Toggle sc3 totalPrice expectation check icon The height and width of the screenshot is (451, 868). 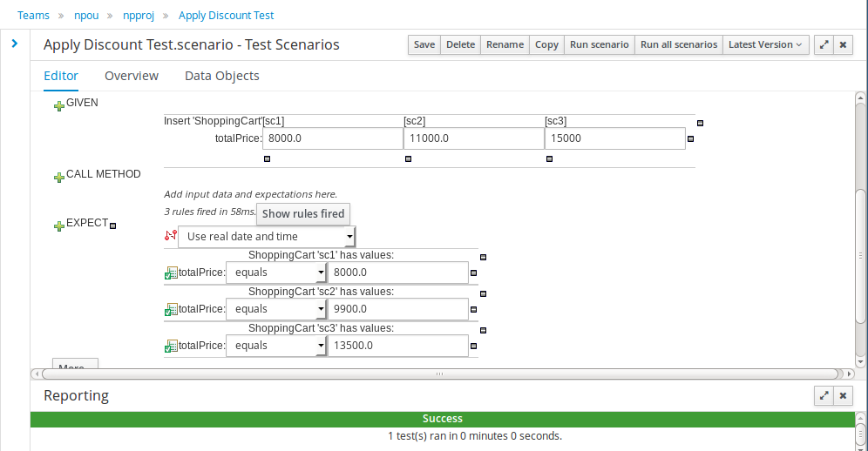click(171, 346)
